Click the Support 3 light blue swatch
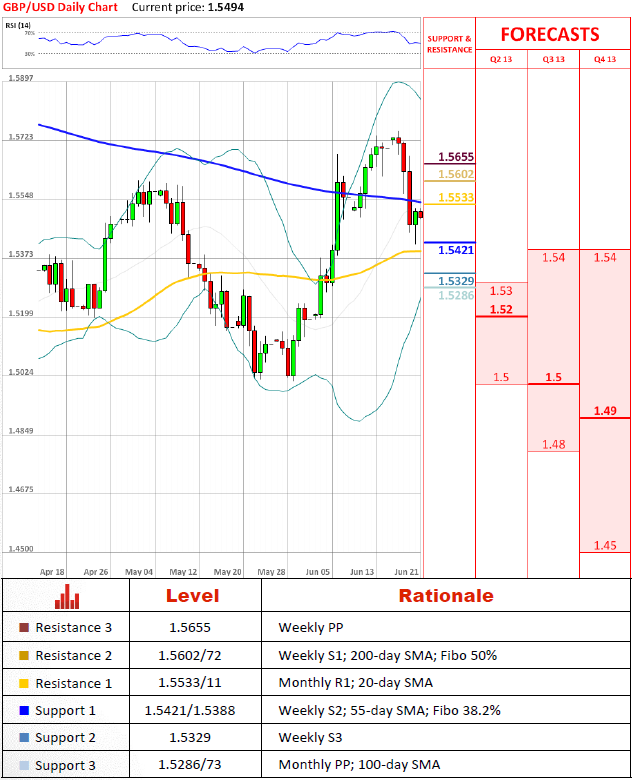633x780 pixels. click(24, 765)
